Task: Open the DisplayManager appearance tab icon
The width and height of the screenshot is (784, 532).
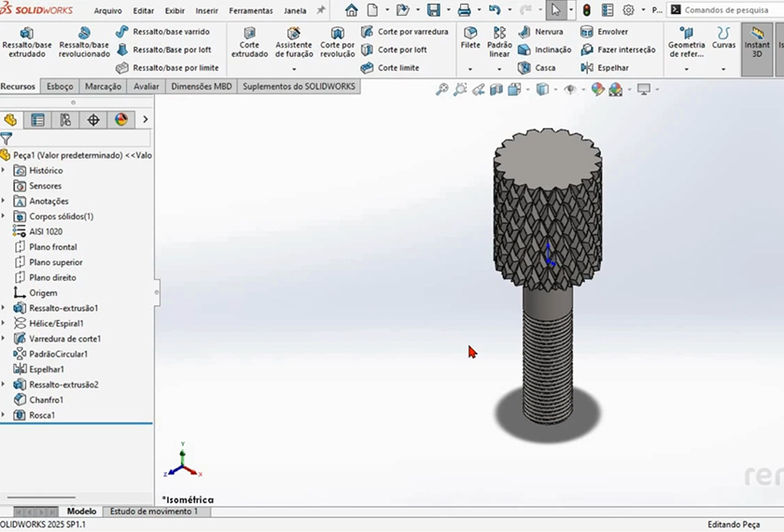Action: click(x=120, y=119)
